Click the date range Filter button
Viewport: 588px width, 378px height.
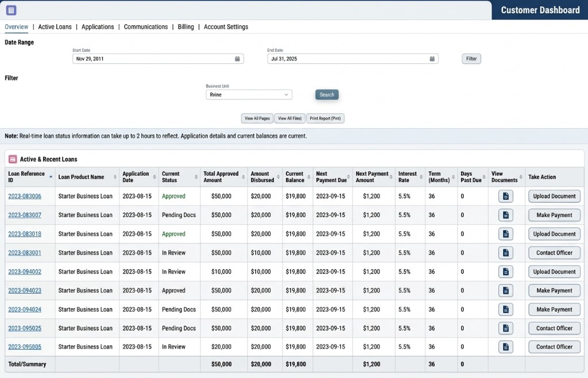point(471,59)
